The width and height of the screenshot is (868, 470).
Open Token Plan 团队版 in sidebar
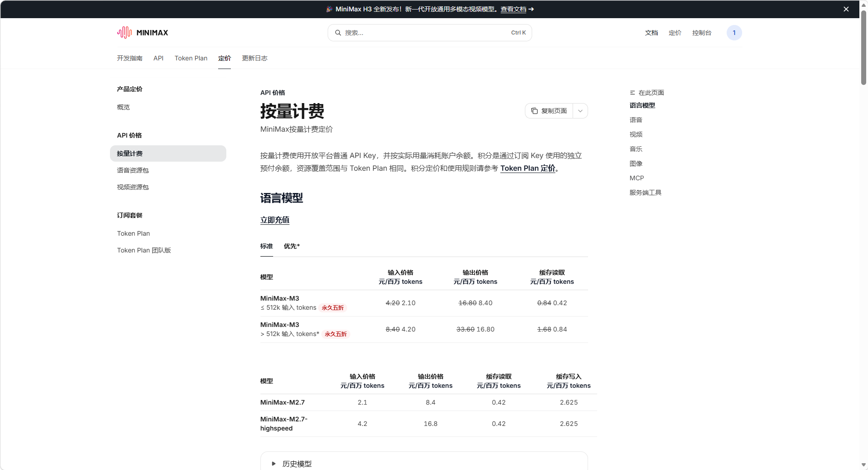144,250
